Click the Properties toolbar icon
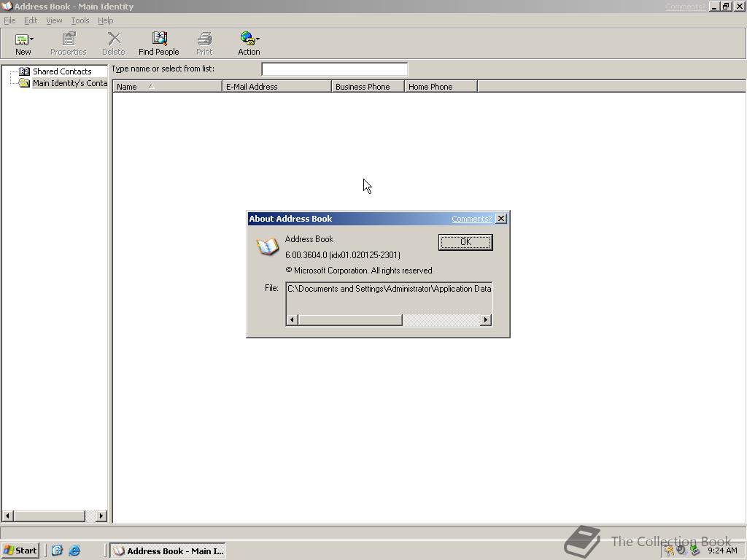The height and width of the screenshot is (560, 747). [69, 44]
